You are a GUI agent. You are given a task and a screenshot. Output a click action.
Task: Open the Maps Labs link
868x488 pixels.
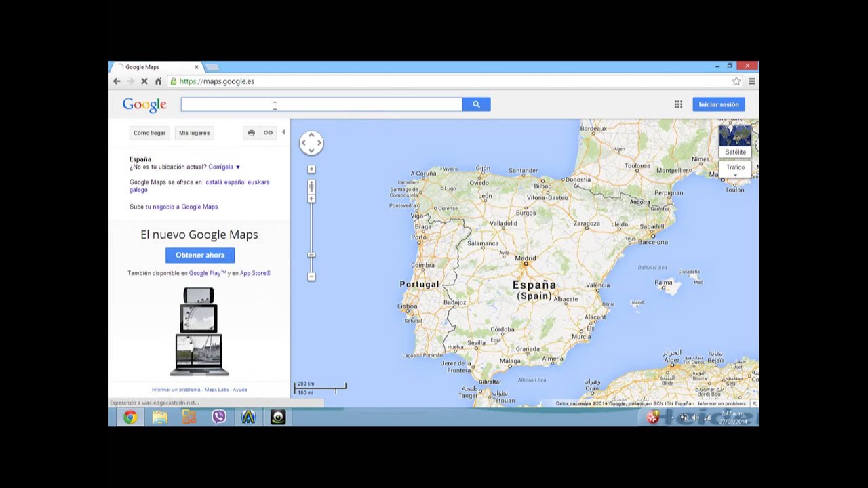click(x=216, y=390)
